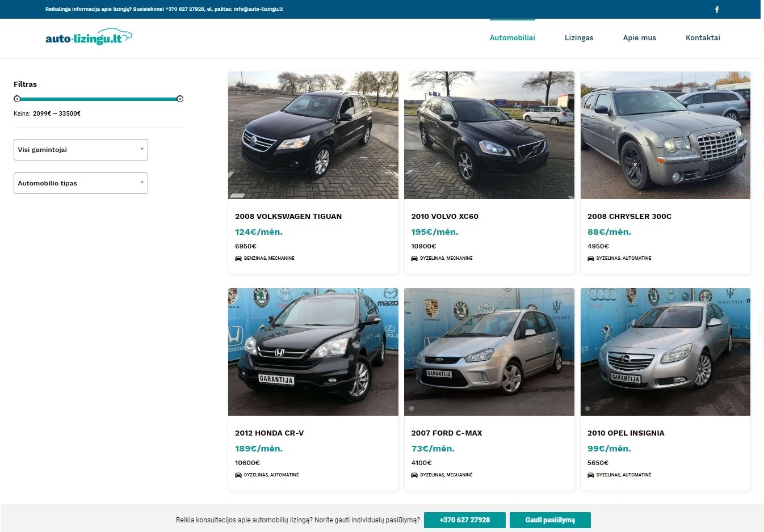Viewport: 764px width, 532px height.
Task: Click the 2010 OPEL INSIGNIA title
Action: pyautogui.click(x=626, y=433)
